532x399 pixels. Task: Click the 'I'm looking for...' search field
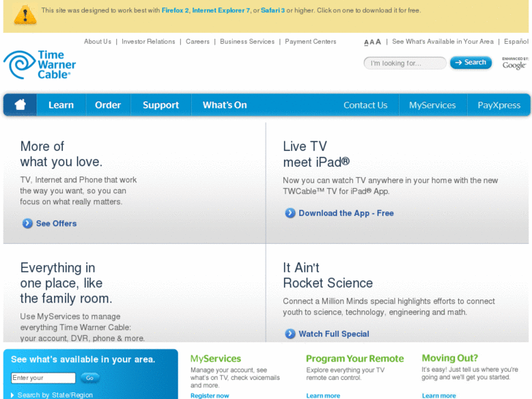pos(405,63)
